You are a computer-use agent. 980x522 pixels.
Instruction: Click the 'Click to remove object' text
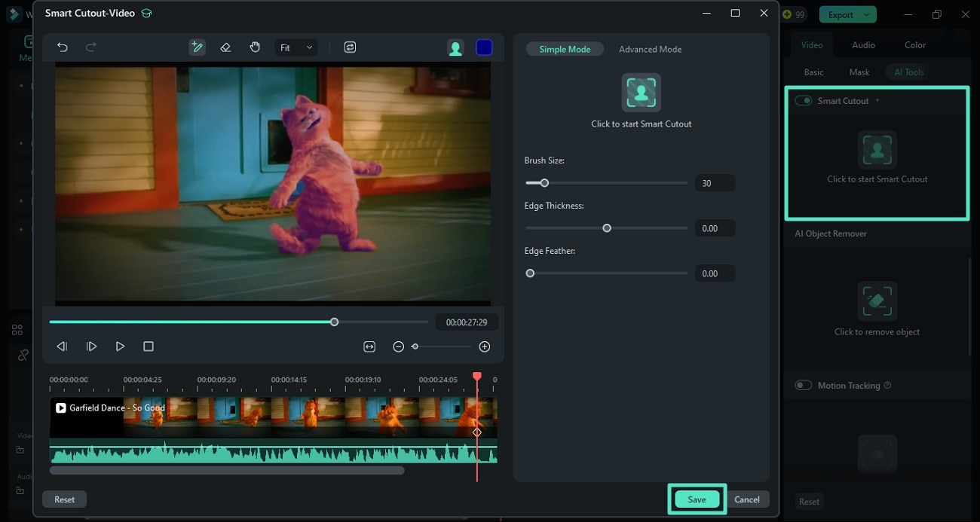877,332
